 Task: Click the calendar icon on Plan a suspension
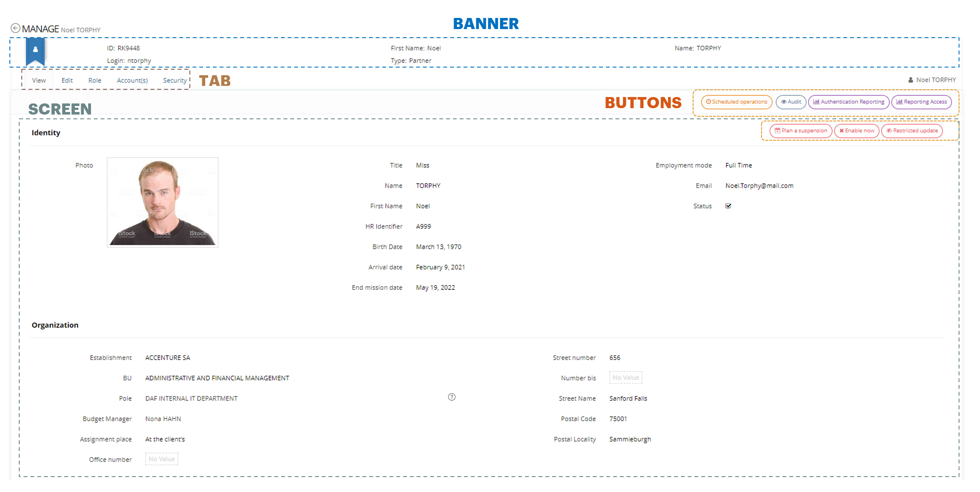click(776, 130)
